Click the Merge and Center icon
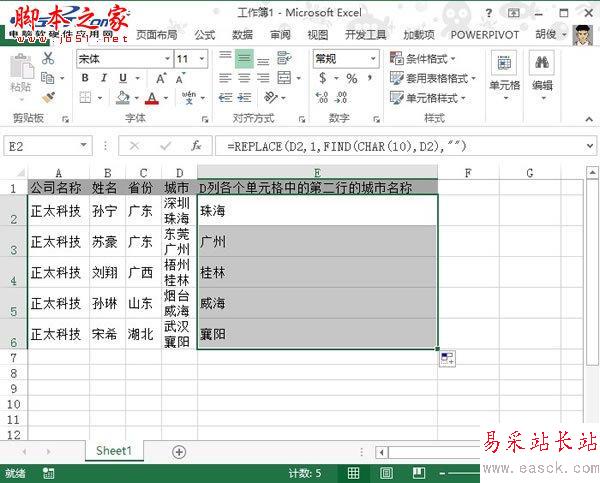Screen dimensions: 600x483 tap(284, 78)
